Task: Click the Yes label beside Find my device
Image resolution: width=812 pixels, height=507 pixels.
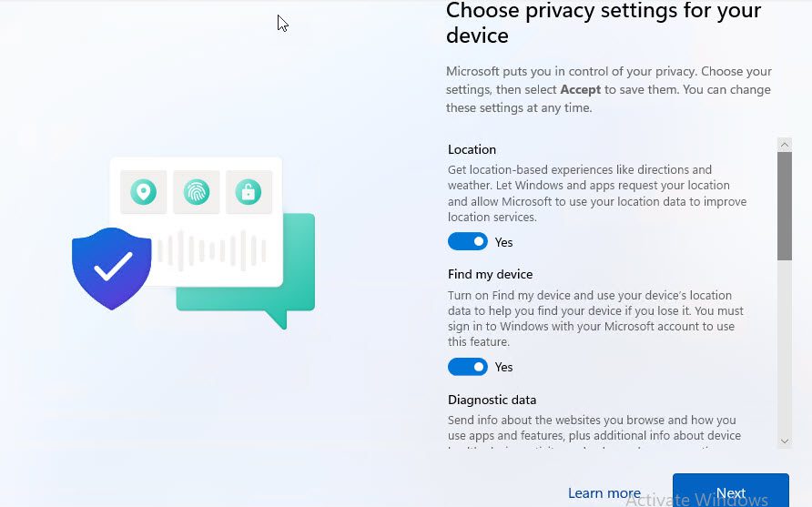Action: click(504, 368)
